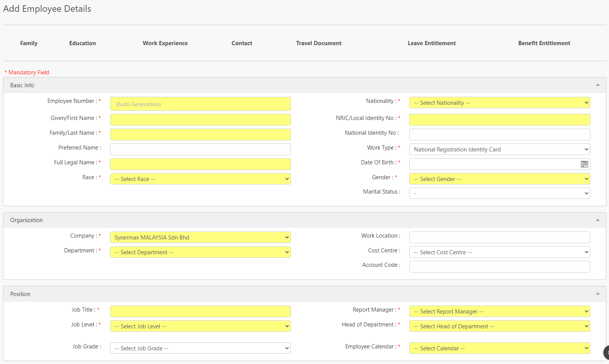The width and height of the screenshot is (609, 364).
Task: Open the Select Job Level dropdown
Action: pyautogui.click(x=200, y=326)
